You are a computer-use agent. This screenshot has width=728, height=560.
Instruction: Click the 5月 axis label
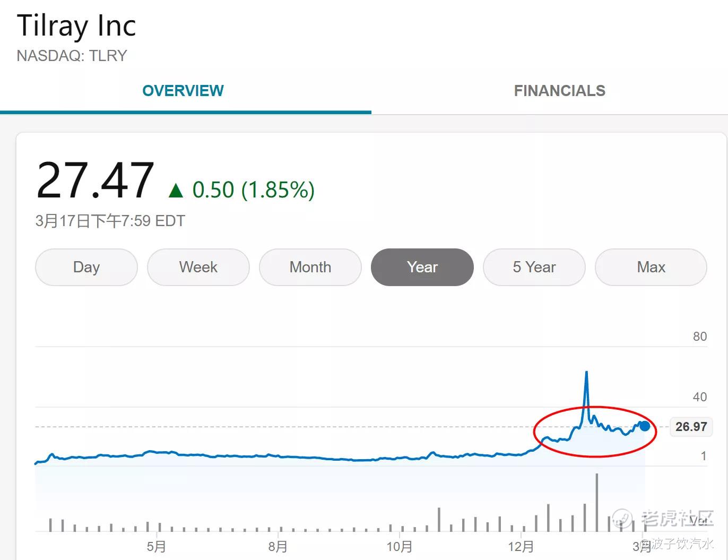coord(157,547)
